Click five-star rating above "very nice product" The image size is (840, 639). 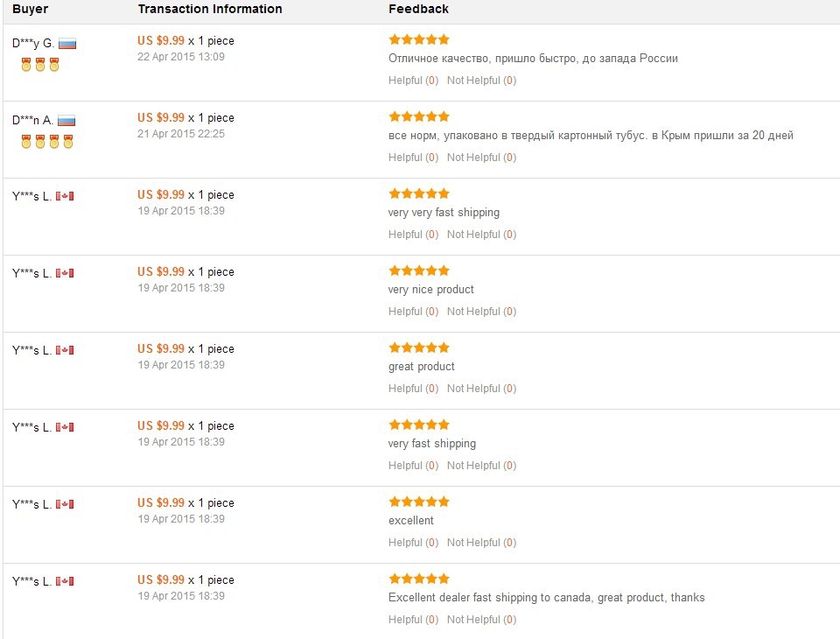coord(419,270)
